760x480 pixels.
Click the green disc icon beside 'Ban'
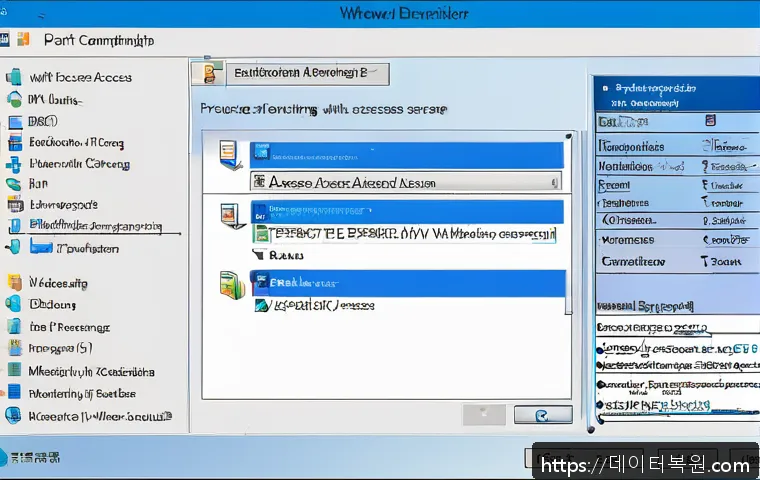pyautogui.click(x=14, y=184)
